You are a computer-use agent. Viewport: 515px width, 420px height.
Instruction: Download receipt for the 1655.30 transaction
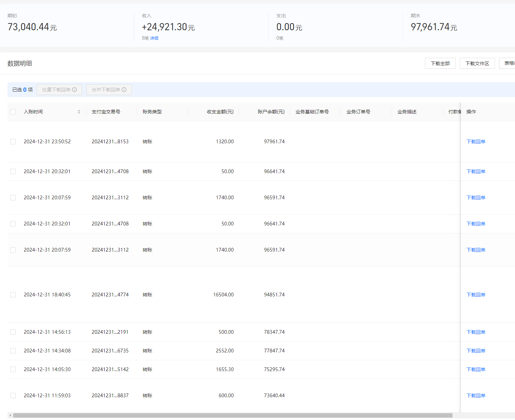point(476,369)
